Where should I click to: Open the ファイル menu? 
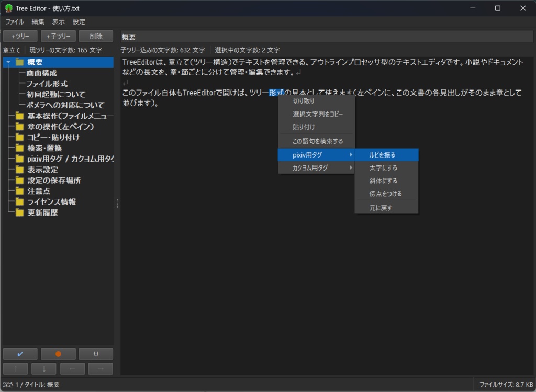pyautogui.click(x=15, y=21)
